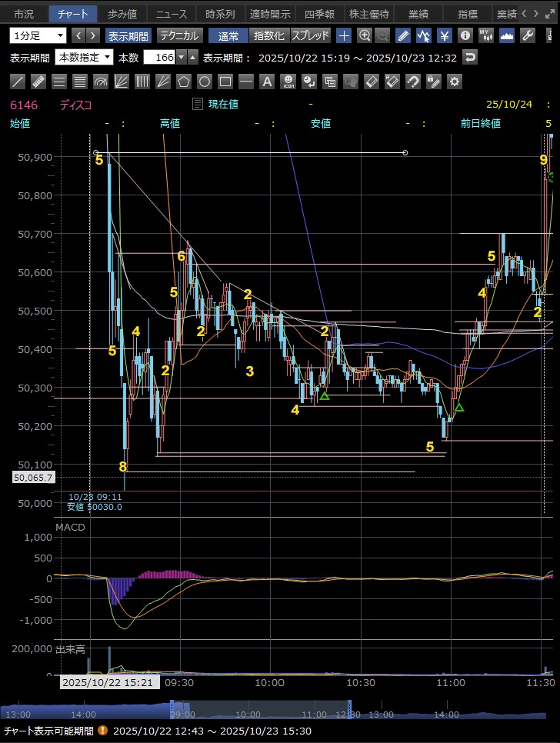Click the テクニカル button
This screenshot has height=743, width=560.
pyautogui.click(x=179, y=35)
